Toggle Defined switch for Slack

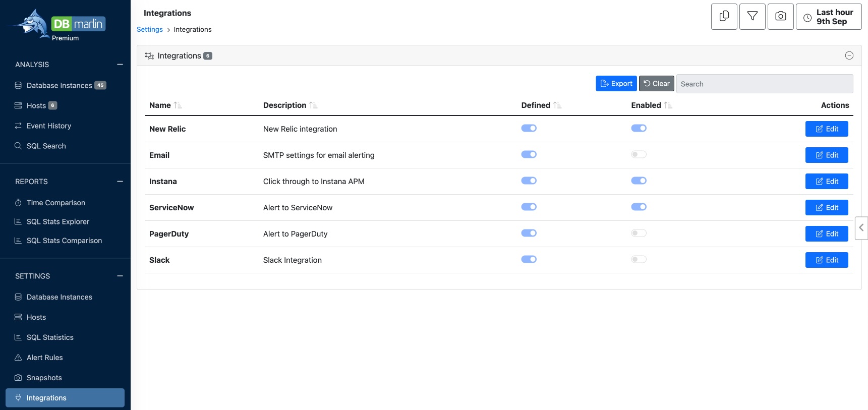529,259
